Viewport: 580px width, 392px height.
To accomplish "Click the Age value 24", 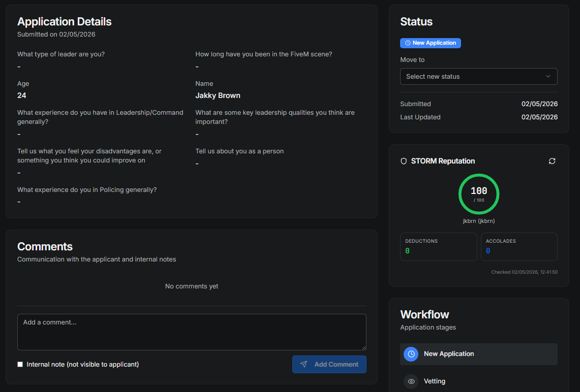I will (21, 95).
